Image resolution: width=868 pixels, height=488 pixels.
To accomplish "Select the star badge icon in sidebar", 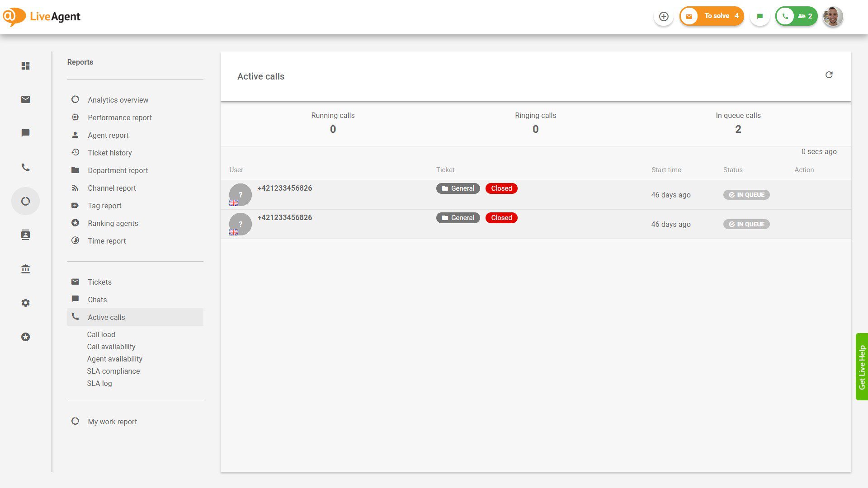I will coord(25,337).
